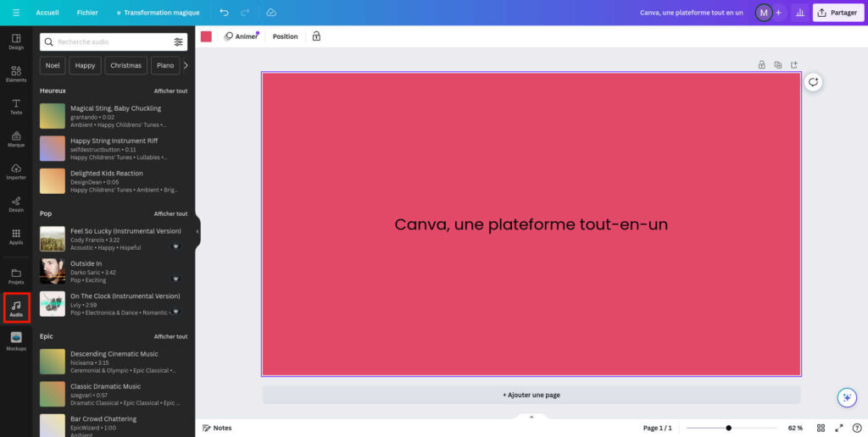The width and height of the screenshot is (868, 437).
Task: Play Magical Sting, Baby Chuckling thumbnail
Action: pos(53,116)
